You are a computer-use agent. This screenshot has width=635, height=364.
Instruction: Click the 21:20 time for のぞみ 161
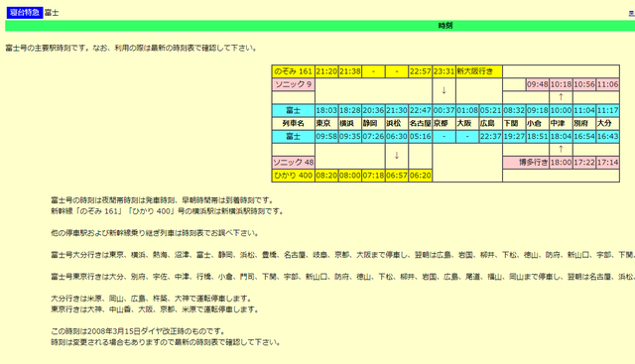[326, 71]
